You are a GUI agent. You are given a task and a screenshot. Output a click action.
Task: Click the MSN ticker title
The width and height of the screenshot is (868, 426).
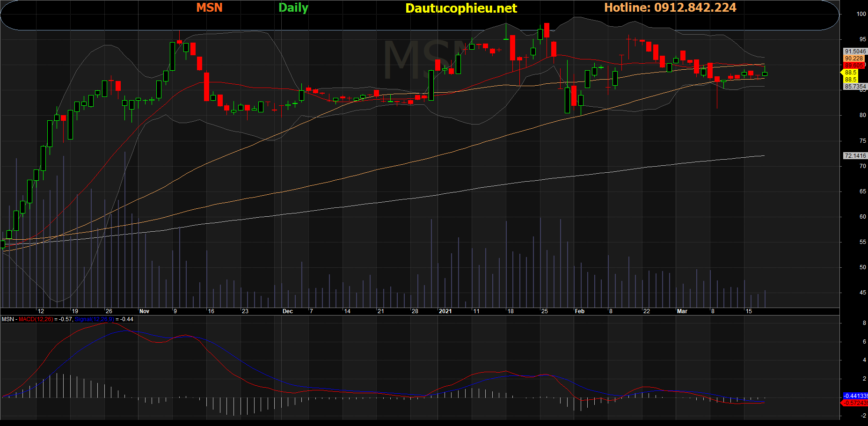(x=209, y=7)
